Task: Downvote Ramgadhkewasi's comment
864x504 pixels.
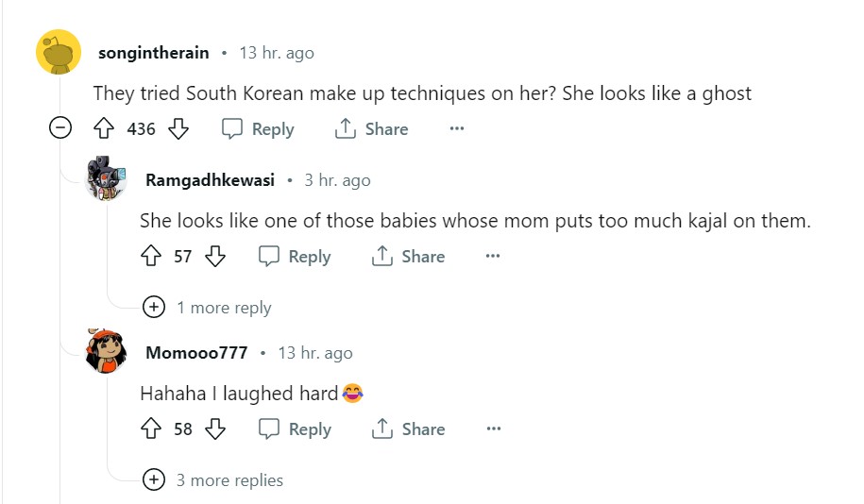Action: pyautogui.click(x=215, y=256)
